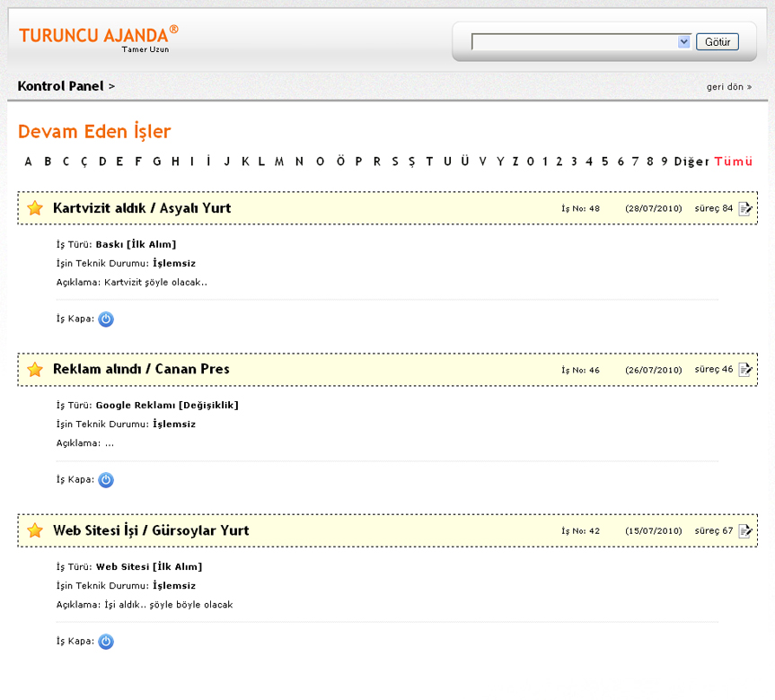775x700 pixels.
Task: Open the Web Sitesi İşi / Gürsoylar Yurt title
Action: pyautogui.click(x=151, y=530)
